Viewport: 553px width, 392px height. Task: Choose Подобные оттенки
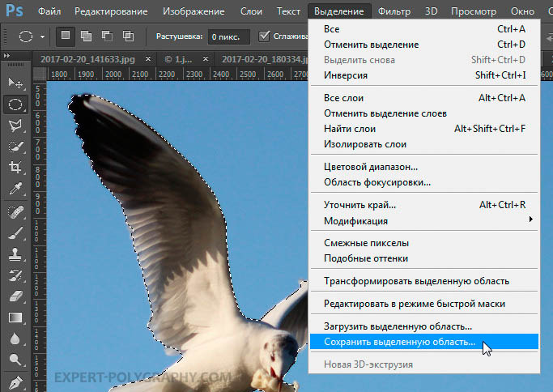[x=424, y=258]
